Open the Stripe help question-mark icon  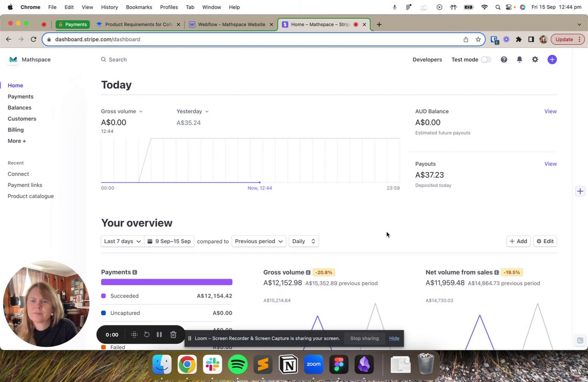[x=504, y=59]
